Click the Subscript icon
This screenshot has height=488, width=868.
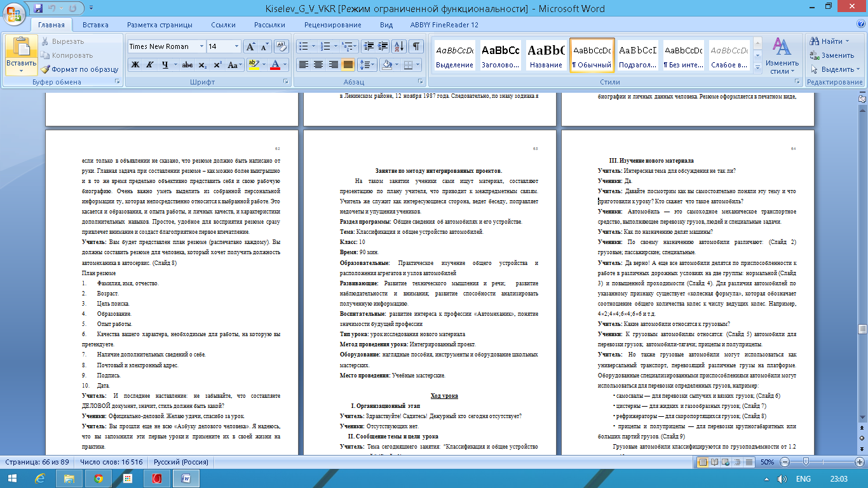pos(203,65)
